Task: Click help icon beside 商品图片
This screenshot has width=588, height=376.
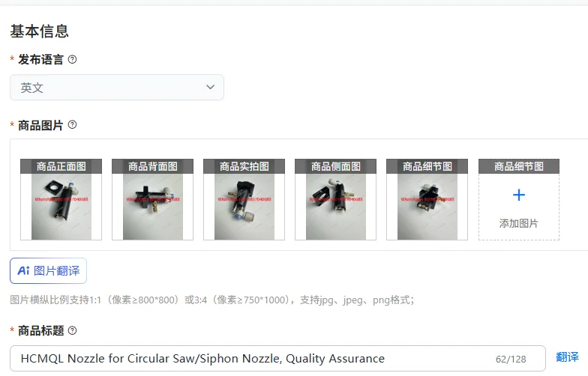Action: tap(72, 124)
